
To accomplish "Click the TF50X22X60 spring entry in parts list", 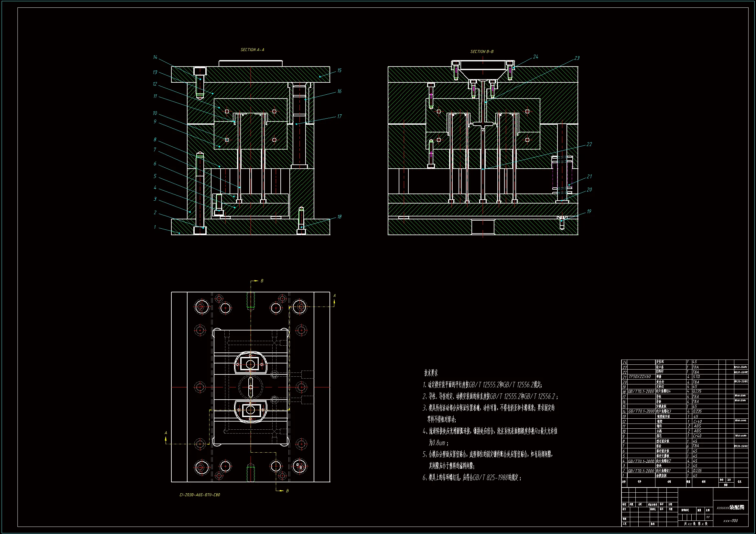I will pos(640,377).
